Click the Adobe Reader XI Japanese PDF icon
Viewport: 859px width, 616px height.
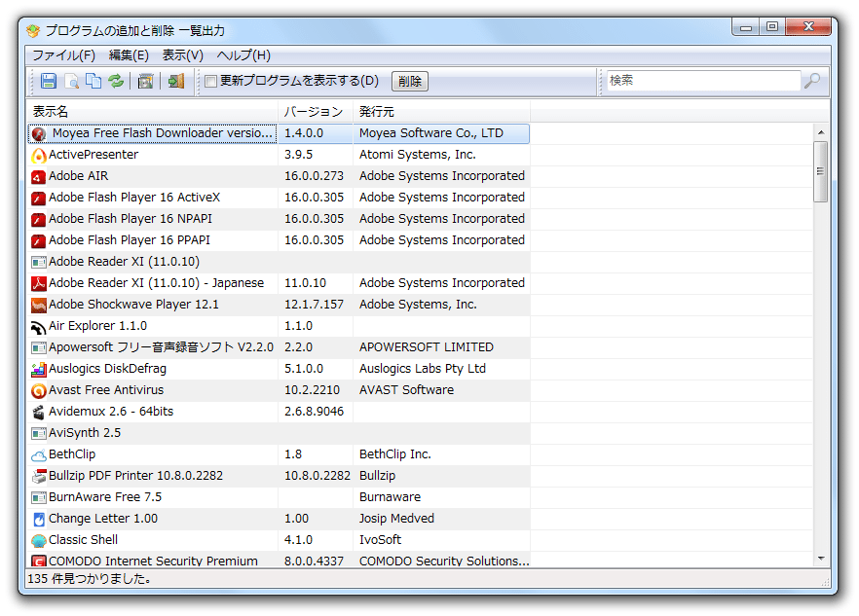39,283
